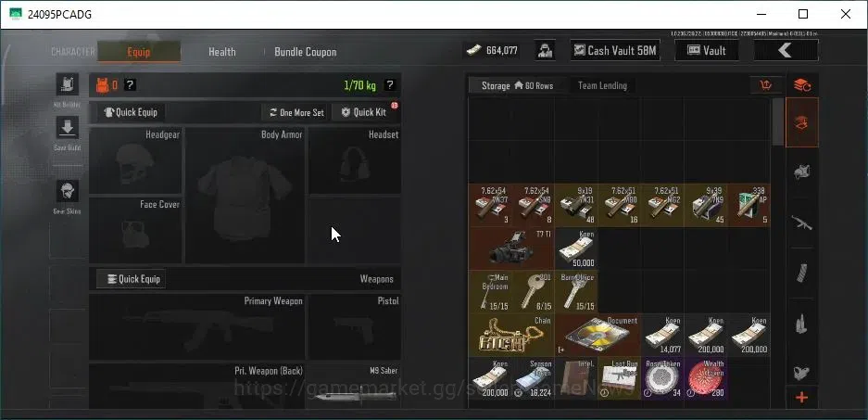Click Quick Equip above the Headgear slot
Viewport: 868px width, 420px height.
tap(132, 112)
